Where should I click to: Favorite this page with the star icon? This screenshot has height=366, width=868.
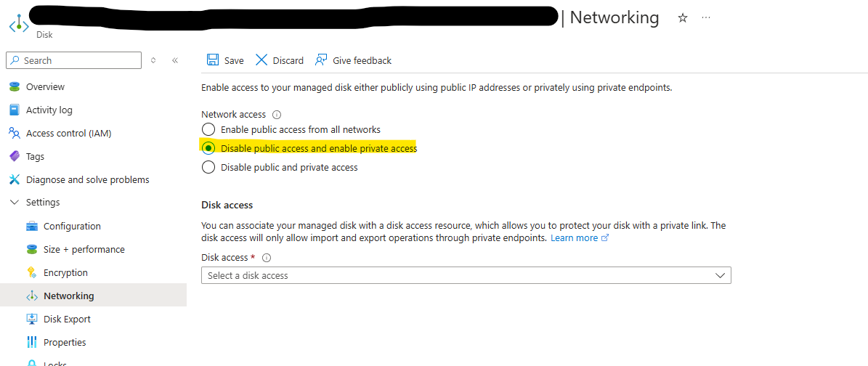[683, 17]
